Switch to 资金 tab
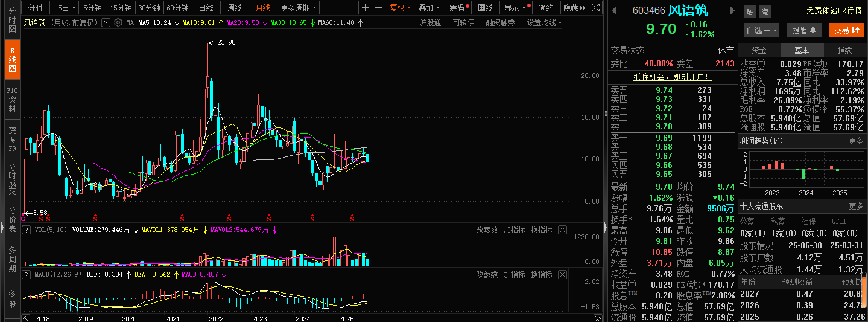This screenshot has height=322, width=868. [759, 50]
